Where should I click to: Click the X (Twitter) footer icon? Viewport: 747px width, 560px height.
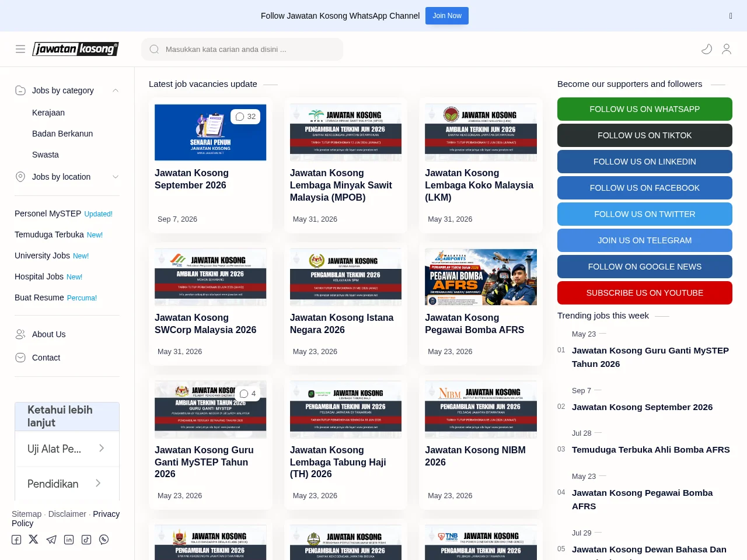33,540
